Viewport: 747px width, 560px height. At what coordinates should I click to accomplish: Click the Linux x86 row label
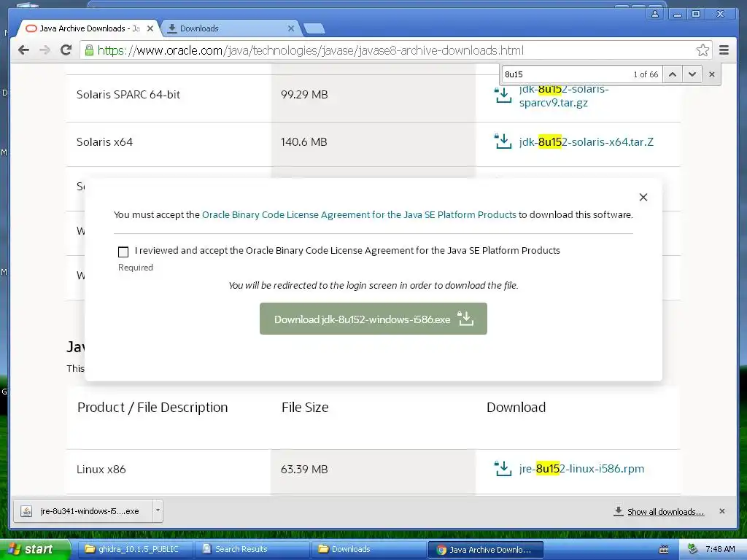101,469
